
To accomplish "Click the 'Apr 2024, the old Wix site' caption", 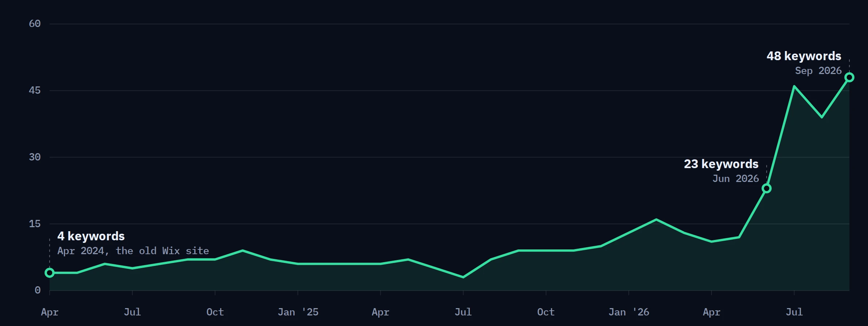I will click(x=133, y=251).
